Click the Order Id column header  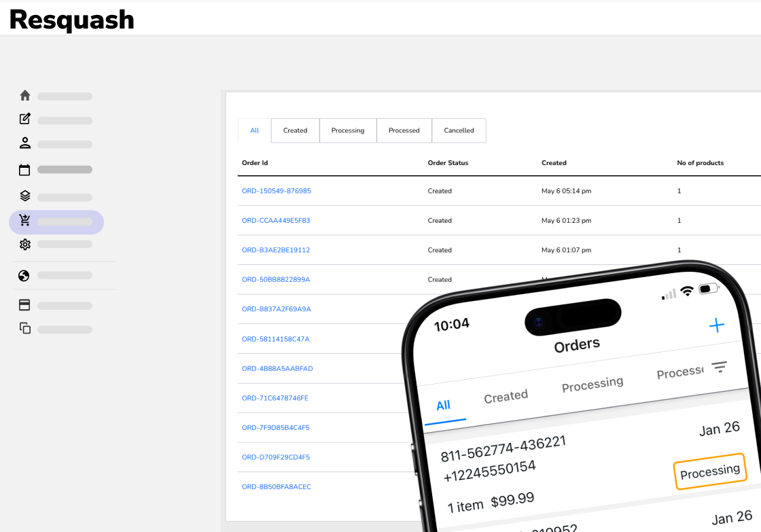255,163
